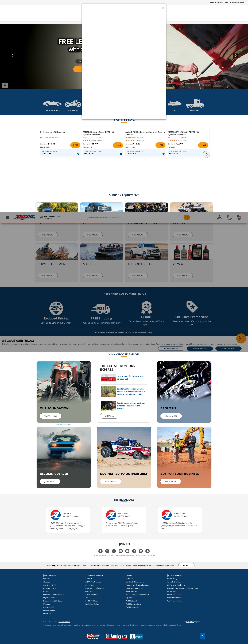Open AMSOIL YouTube icon

127,551
